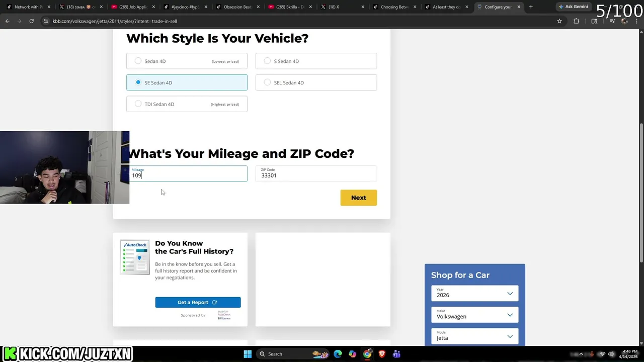Click the Ask Gemini button
The height and width of the screenshot is (362, 644).
tap(573, 7)
